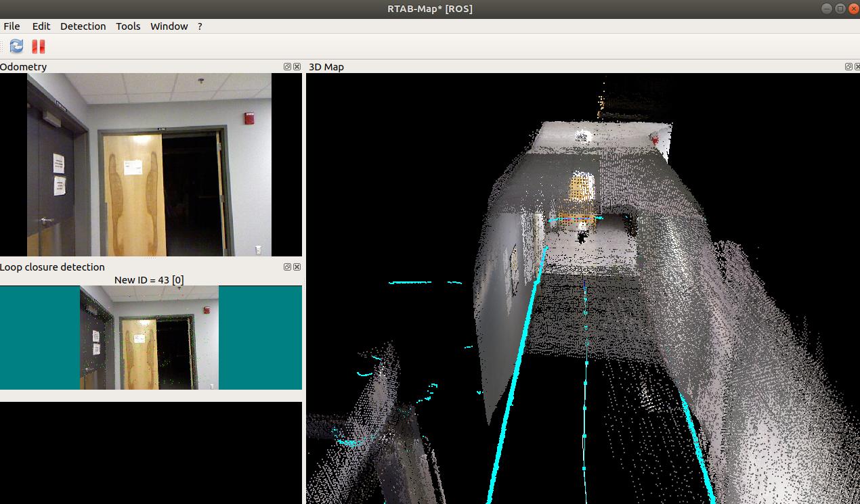Open the ? help menu
The width and height of the screenshot is (860, 504).
tap(200, 26)
